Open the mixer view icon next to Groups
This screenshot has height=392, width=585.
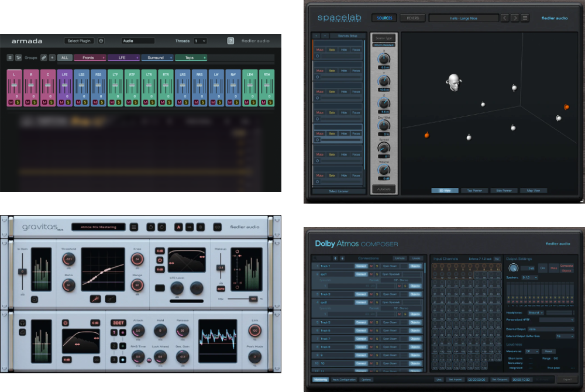(x=19, y=58)
